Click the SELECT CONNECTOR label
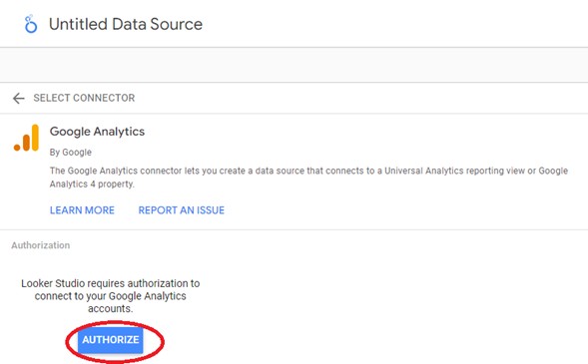Screen dimensions: 588x364 tap(84, 98)
